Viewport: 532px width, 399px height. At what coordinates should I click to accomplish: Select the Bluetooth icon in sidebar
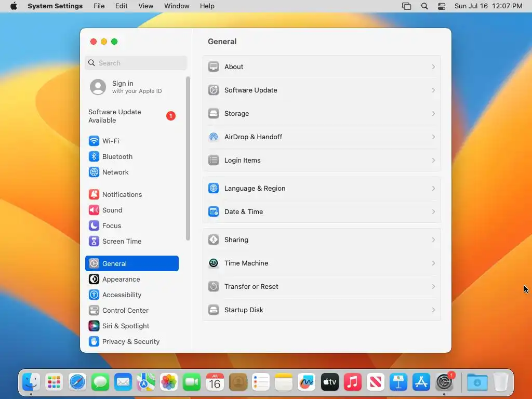(94, 156)
